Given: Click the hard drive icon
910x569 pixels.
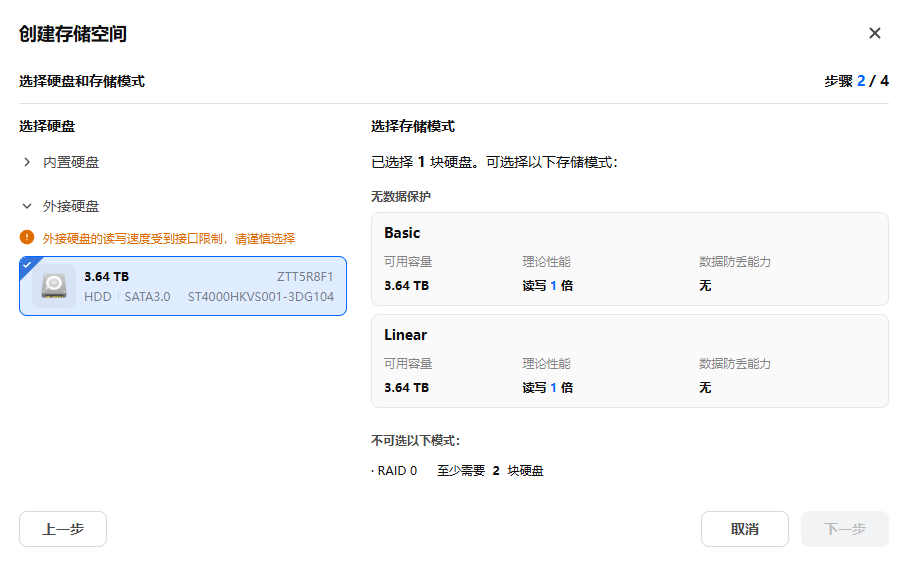Looking at the screenshot, I should (x=54, y=286).
